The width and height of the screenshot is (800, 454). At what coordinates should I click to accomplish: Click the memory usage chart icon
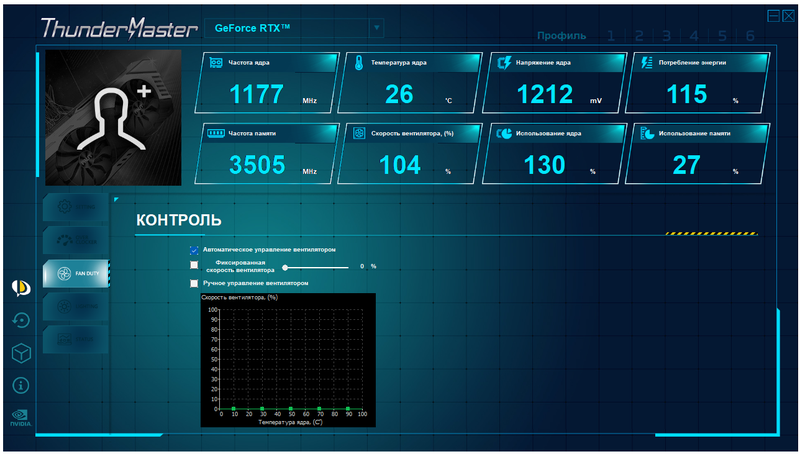click(647, 133)
